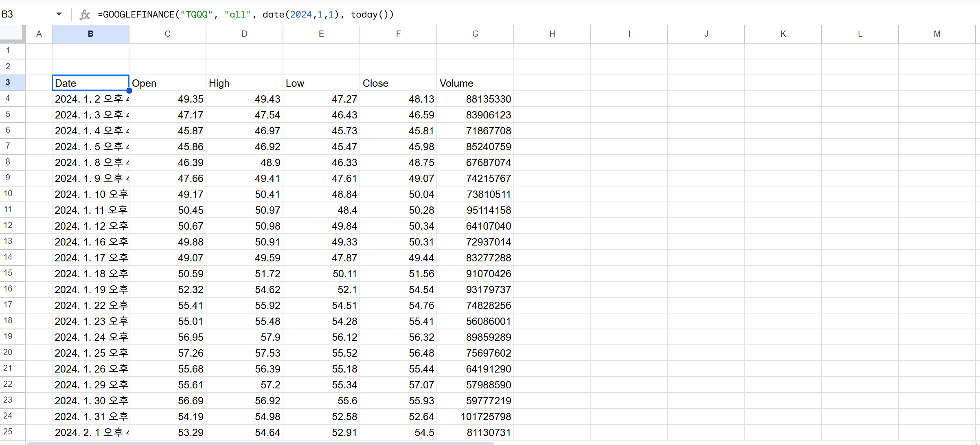Click high value 47.54

point(244,115)
